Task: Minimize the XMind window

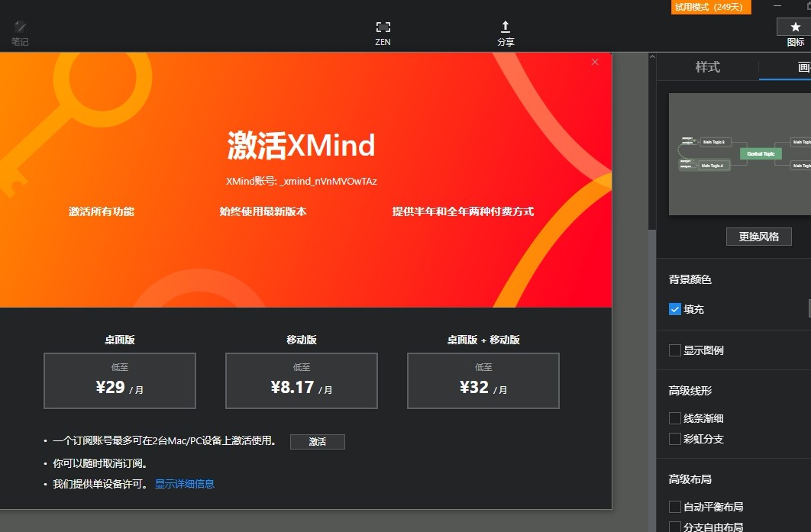Action: click(x=777, y=5)
